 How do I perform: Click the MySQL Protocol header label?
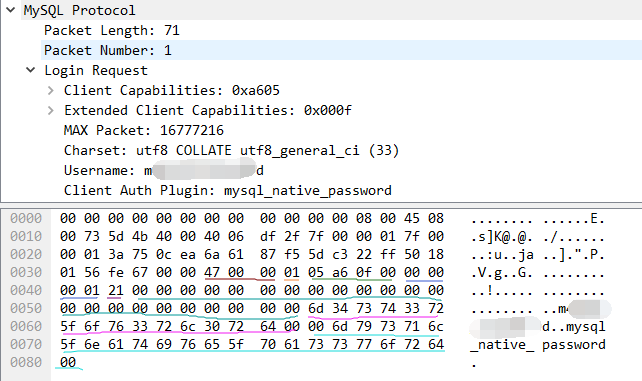[x=79, y=10]
